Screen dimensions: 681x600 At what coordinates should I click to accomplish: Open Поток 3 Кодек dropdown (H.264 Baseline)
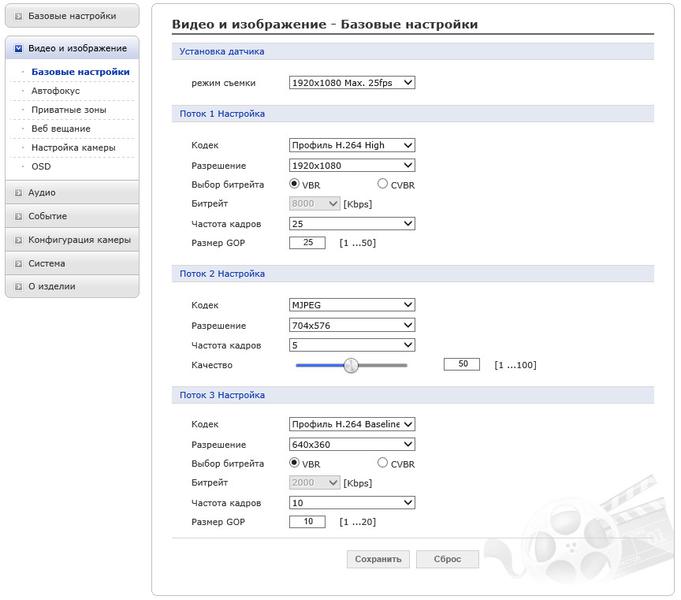point(352,424)
